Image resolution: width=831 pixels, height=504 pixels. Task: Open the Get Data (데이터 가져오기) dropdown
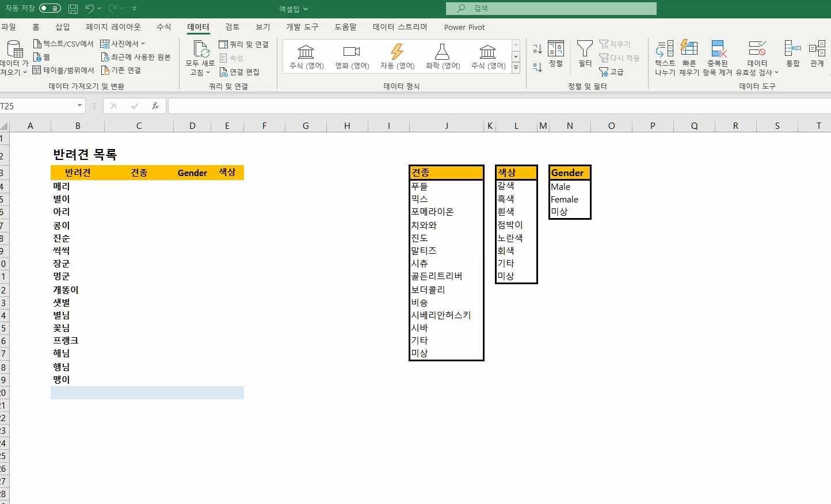(14, 58)
